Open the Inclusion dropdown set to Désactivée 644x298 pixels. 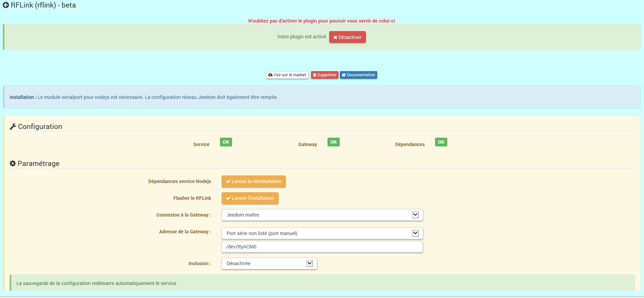point(269,263)
